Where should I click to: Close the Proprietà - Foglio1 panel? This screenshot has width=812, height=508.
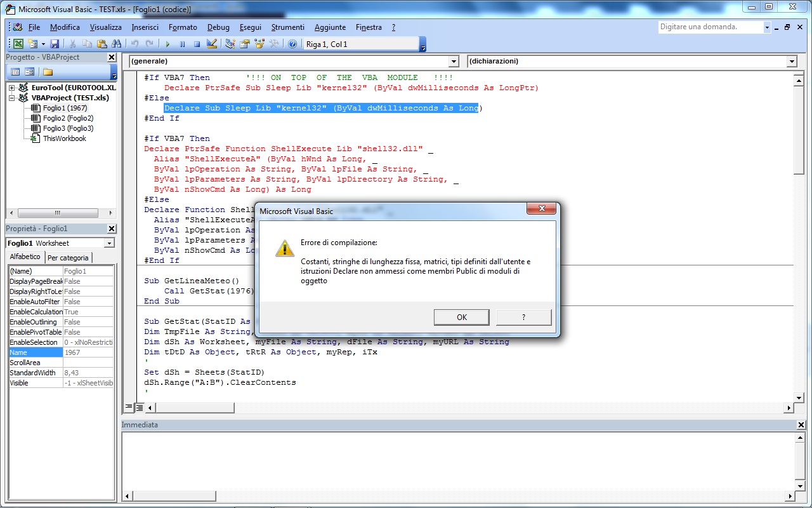[112, 229]
